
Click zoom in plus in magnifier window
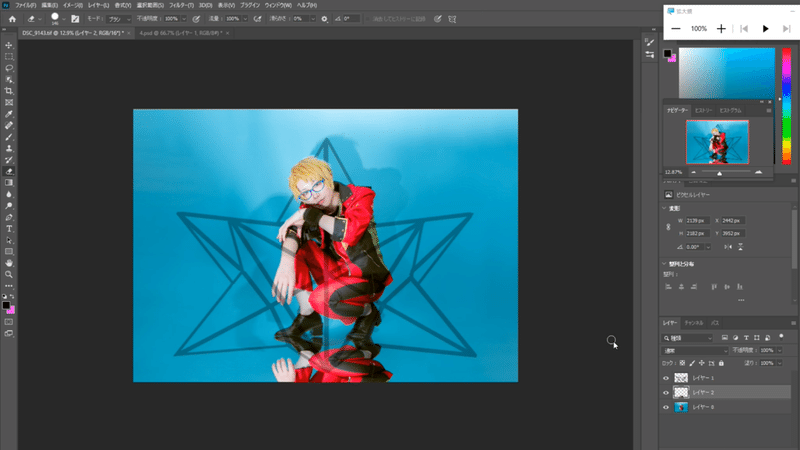(x=721, y=29)
